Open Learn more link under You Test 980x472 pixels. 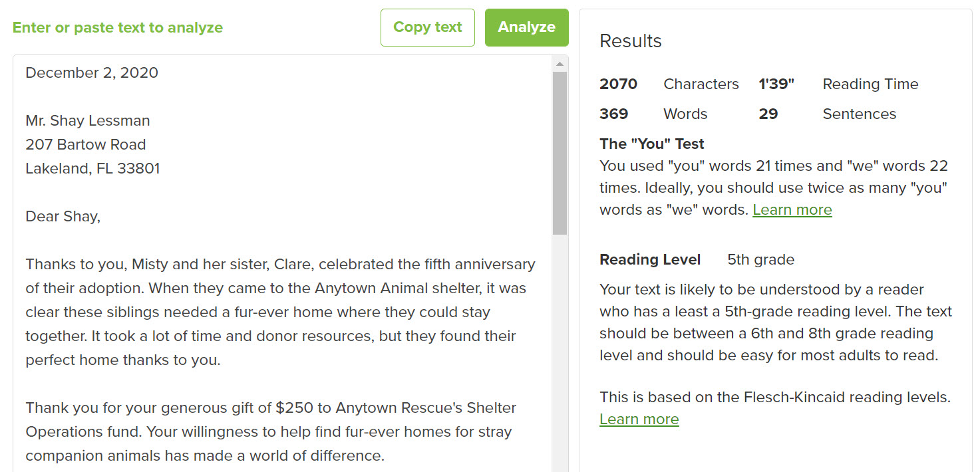[792, 210]
